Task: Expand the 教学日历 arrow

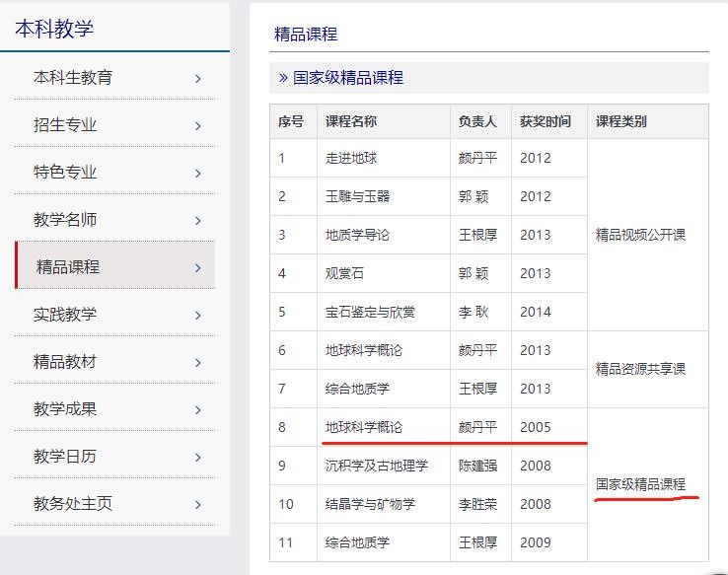Action: 198,457
